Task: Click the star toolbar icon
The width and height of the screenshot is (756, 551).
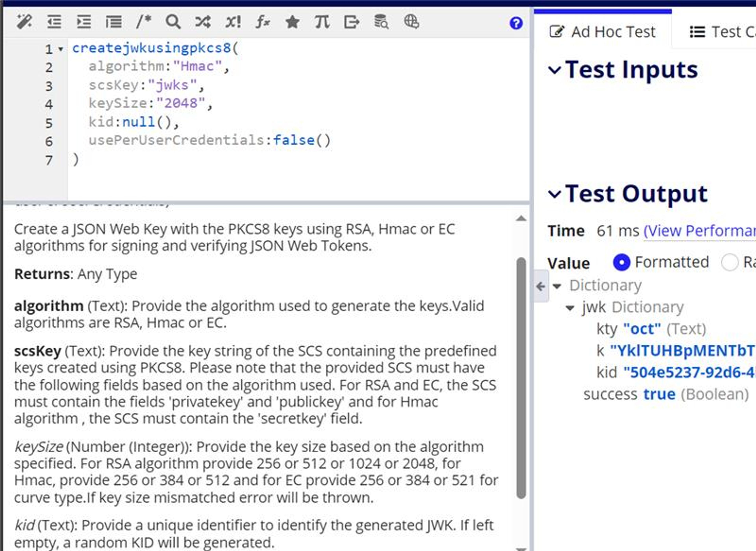Action: click(293, 22)
